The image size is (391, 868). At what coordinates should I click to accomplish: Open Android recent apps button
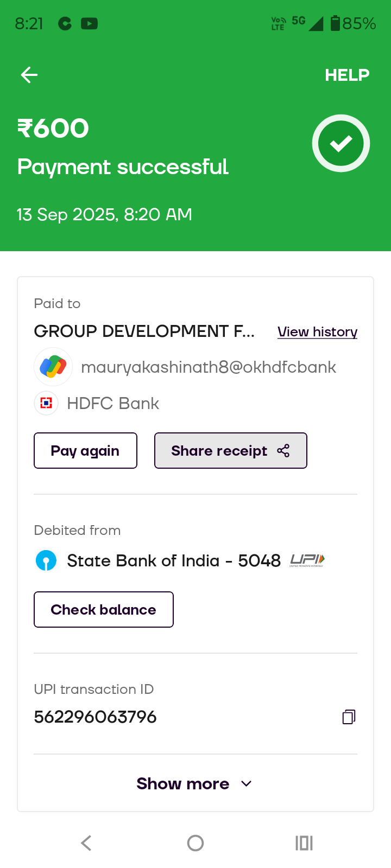point(304,843)
